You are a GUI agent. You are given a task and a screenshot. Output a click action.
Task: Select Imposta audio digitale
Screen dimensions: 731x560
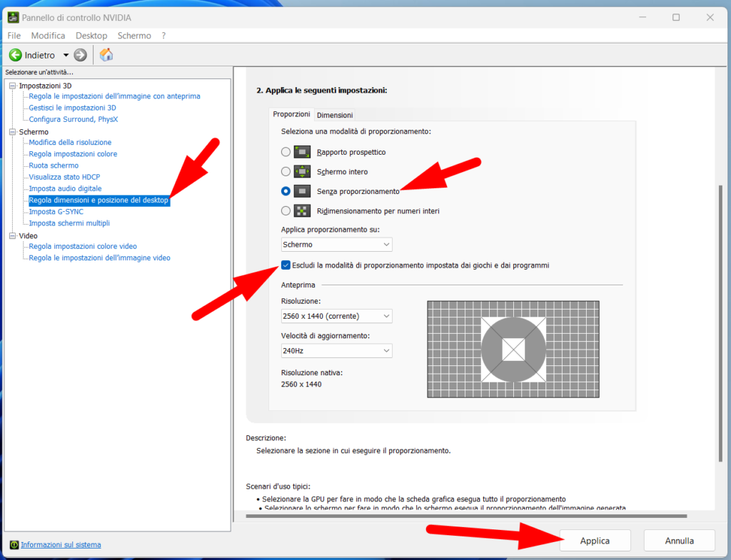pos(65,188)
